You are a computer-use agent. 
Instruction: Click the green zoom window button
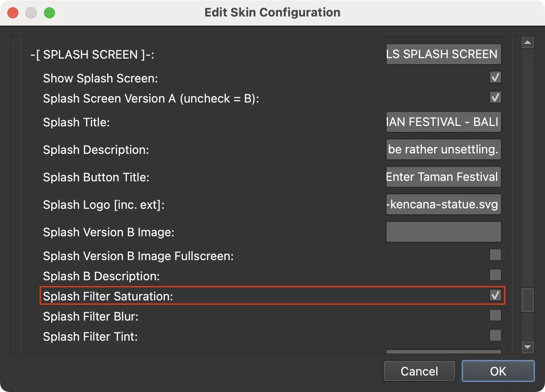click(x=49, y=13)
